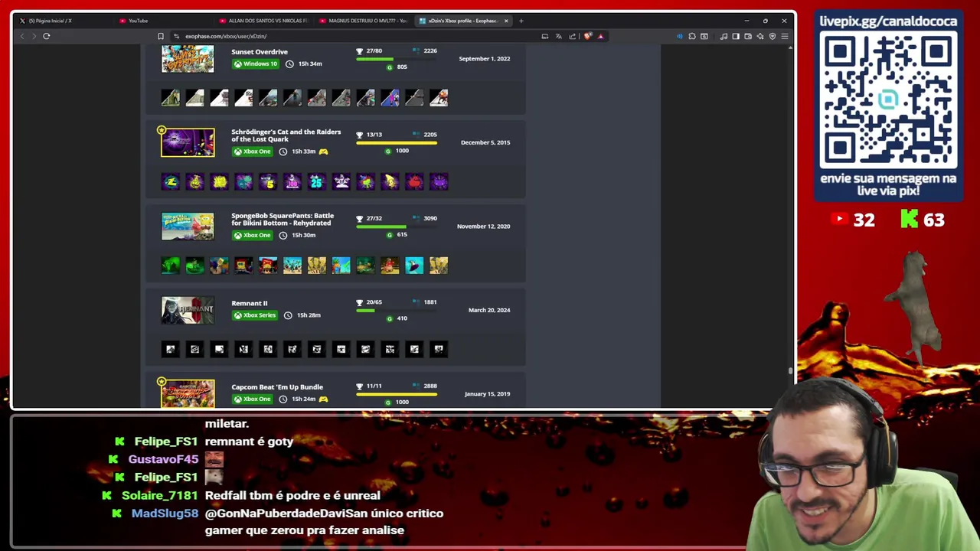The height and width of the screenshot is (551, 980).
Task: Open the translate page icon
Action: (x=558, y=36)
